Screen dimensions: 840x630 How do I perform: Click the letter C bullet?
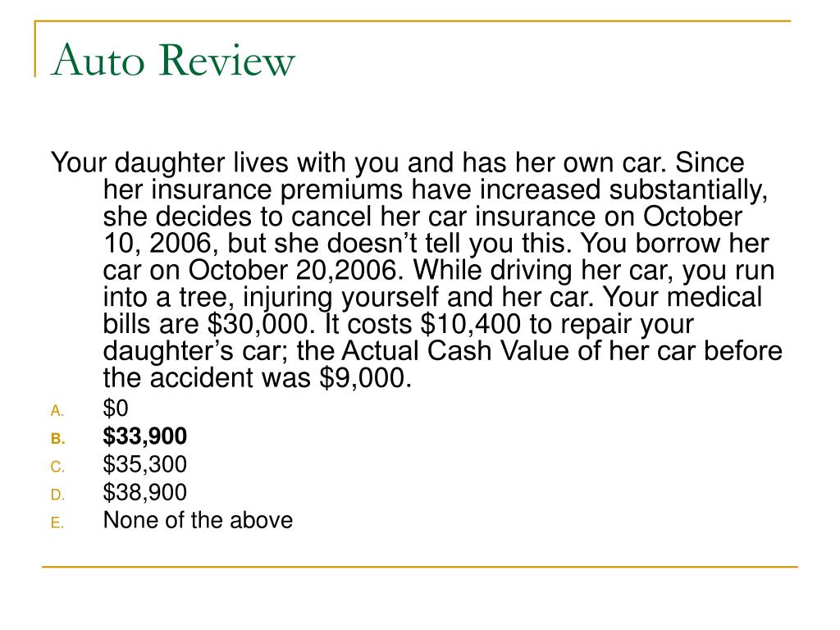[x=58, y=467]
